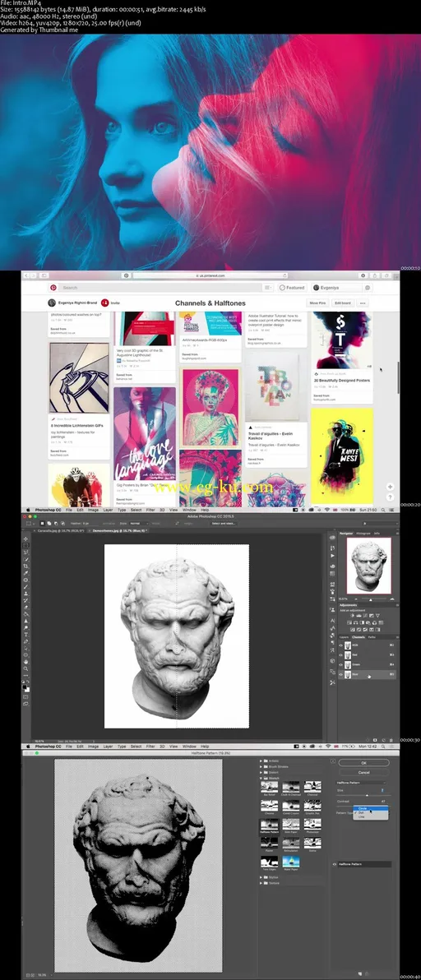Select the Horizontal Type tool
421x980 pixels.
[25, 635]
